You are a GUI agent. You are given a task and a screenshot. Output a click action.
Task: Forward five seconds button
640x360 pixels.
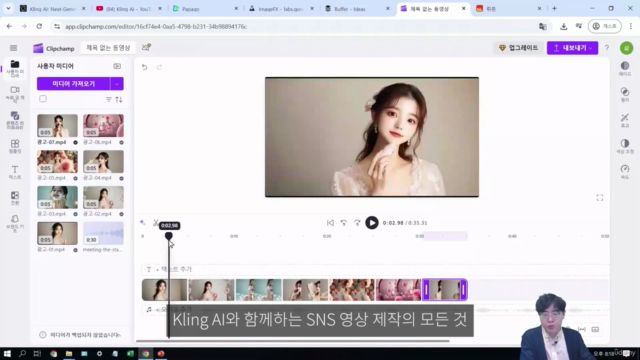point(357,223)
